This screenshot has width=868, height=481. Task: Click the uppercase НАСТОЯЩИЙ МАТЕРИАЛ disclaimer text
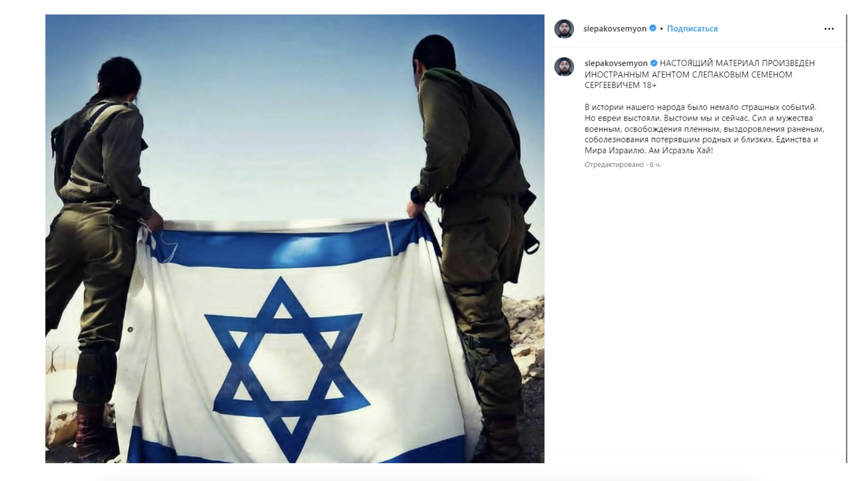[x=700, y=74]
